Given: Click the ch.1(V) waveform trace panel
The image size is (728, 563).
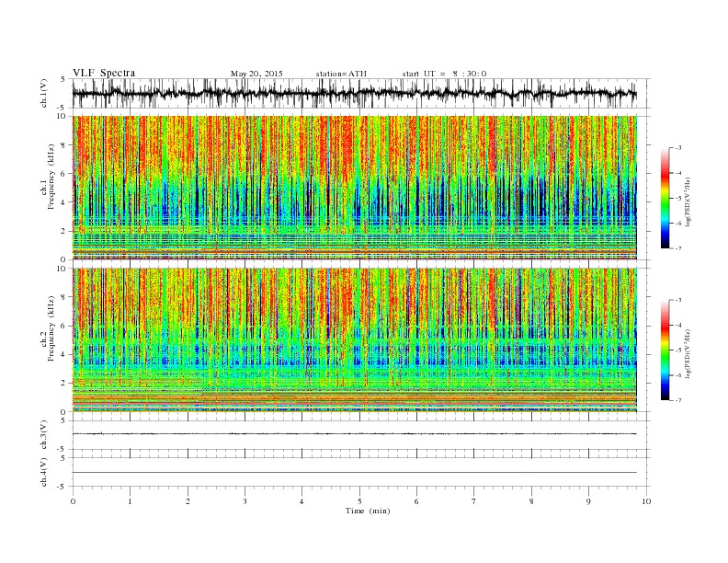Looking at the screenshot, I should pos(360,93).
